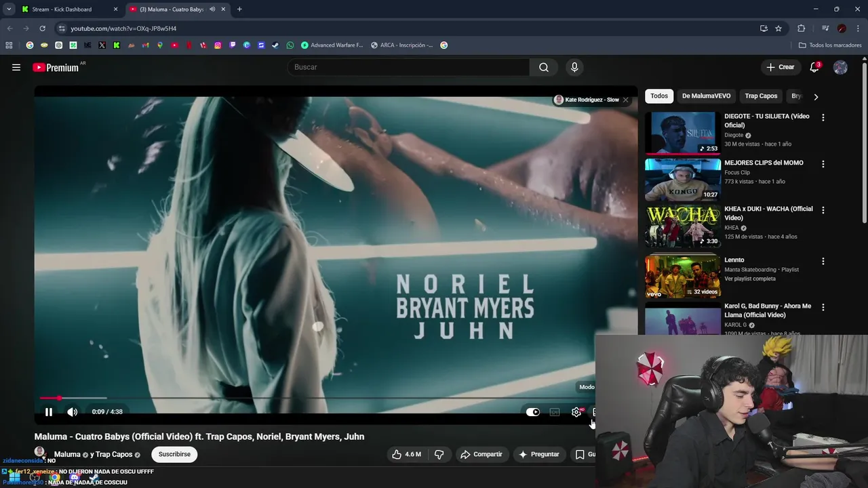Screen dimensions: 868x488
Task: Select the De MalumaVEVO chip
Action: pos(706,96)
